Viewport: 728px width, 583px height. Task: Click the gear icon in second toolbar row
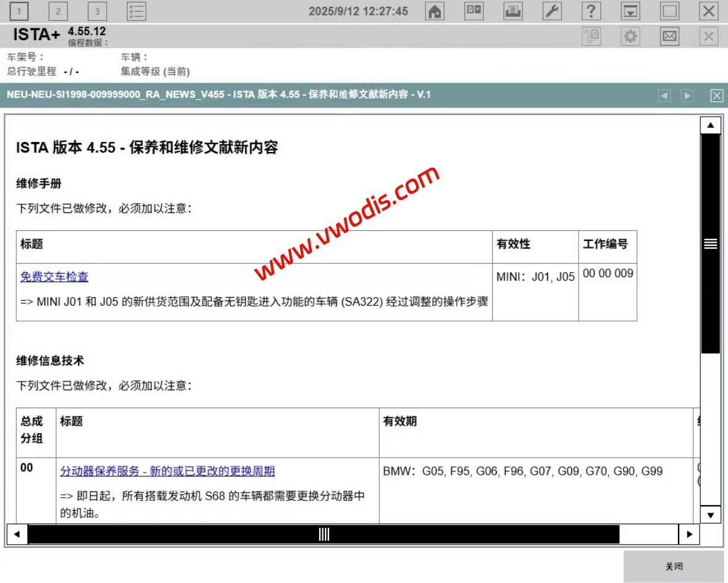pos(630,37)
